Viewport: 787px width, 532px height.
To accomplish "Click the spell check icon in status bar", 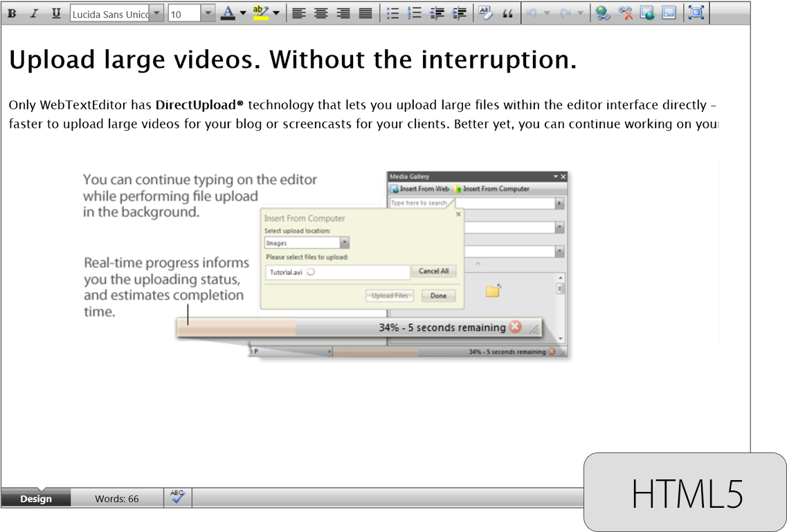I will [x=178, y=497].
